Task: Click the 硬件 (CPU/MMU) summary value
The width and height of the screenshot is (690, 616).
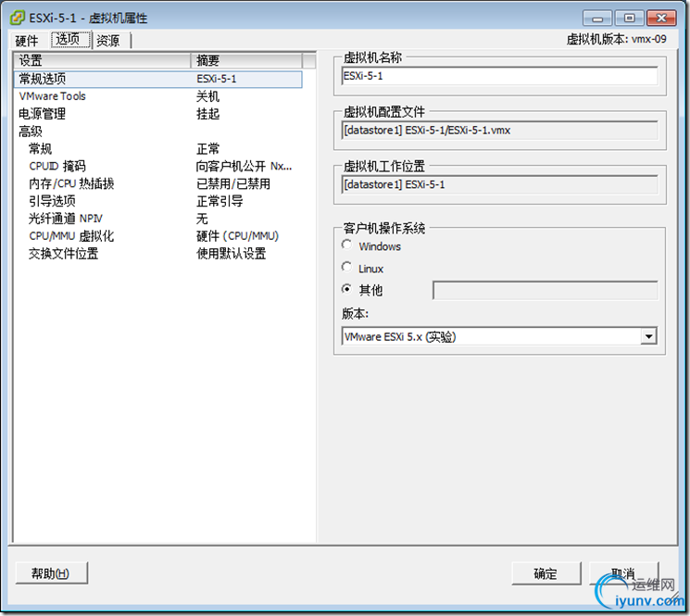Action: (238, 236)
